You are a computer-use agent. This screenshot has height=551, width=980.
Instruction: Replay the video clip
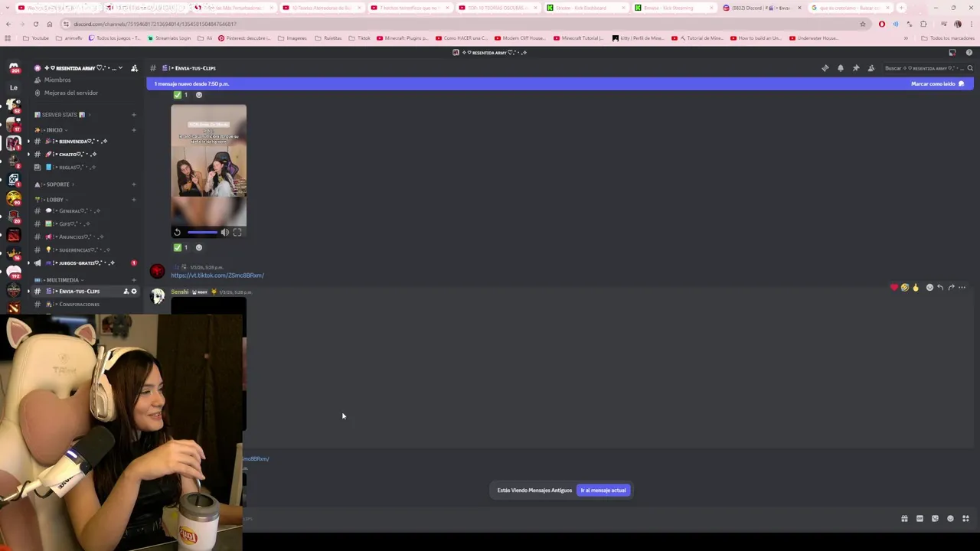177,232
